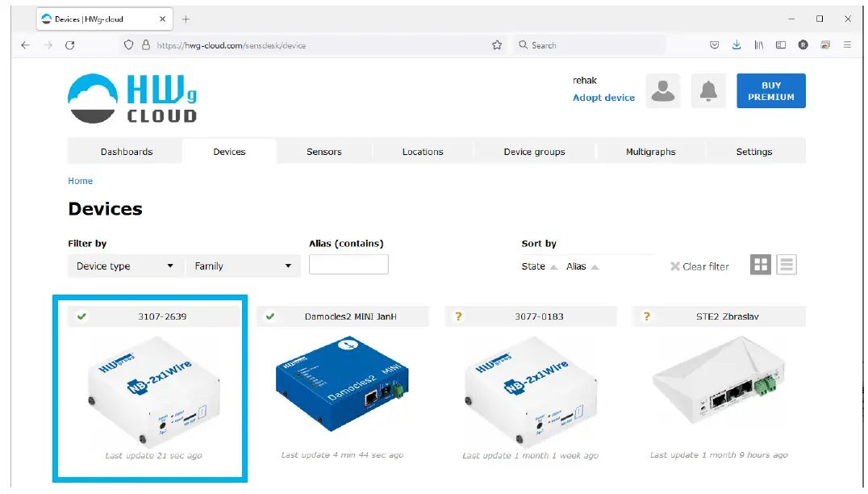Open a new browser tab

(186, 19)
